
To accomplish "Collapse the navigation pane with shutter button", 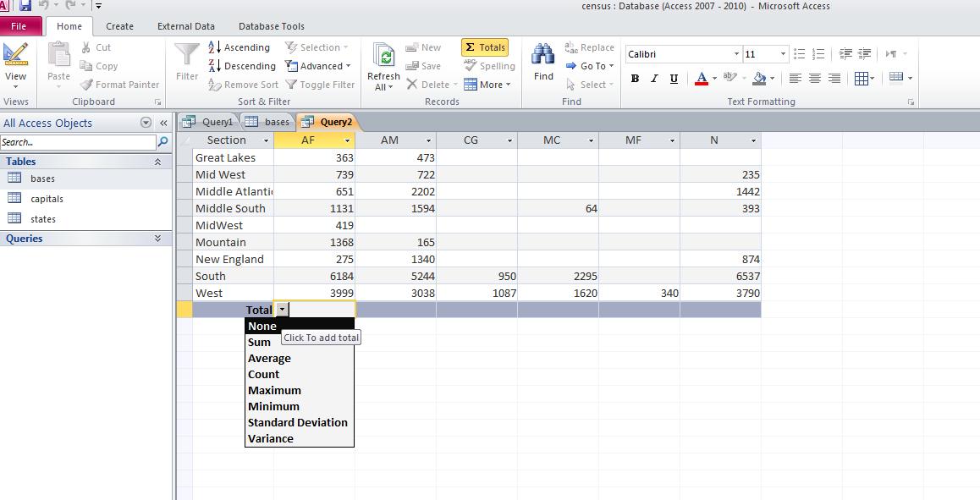I will pos(163,123).
